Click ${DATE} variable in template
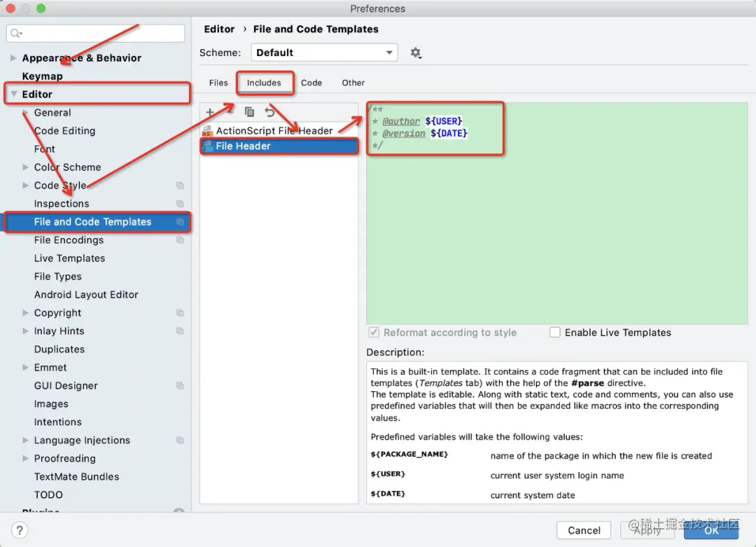This screenshot has width=756, height=547. (x=449, y=133)
